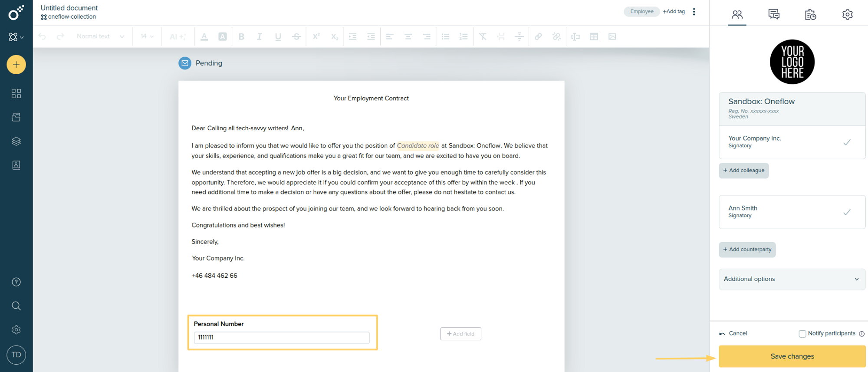
Task: Expand the Additional options section
Action: pyautogui.click(x=792, y=279)
